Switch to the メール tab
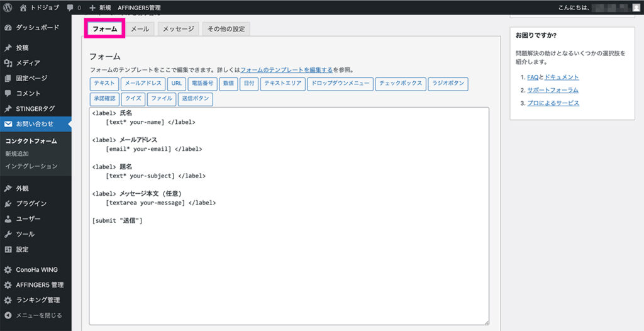644x331 pixels. click(140, 29)
